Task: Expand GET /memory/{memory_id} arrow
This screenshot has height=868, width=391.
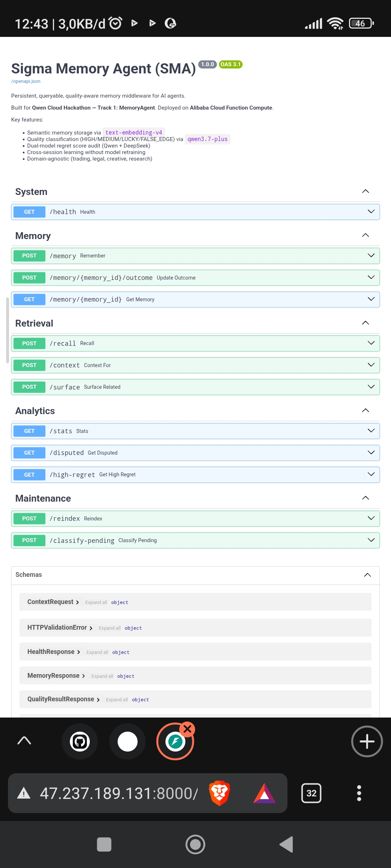Action: pos(371,299)
